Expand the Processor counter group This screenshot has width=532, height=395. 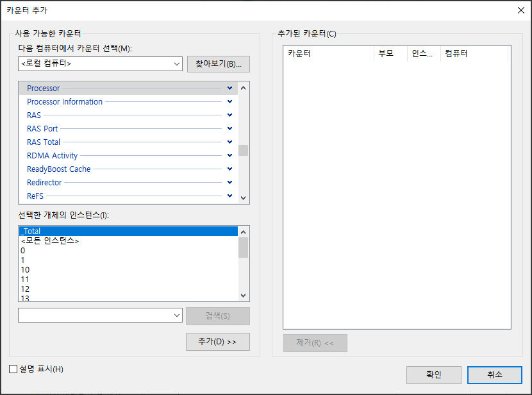(229, 88)
